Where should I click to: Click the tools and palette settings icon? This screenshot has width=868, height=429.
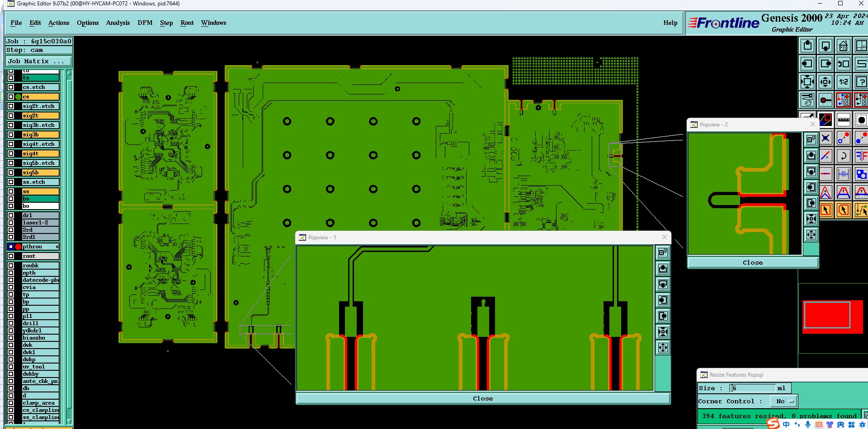point(807,100)
